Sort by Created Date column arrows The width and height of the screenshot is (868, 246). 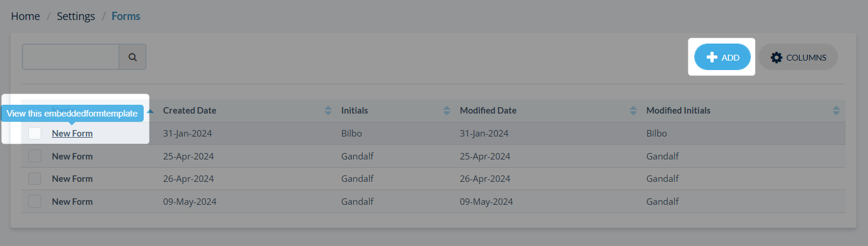pyautogui.click(x=328, y=111)
